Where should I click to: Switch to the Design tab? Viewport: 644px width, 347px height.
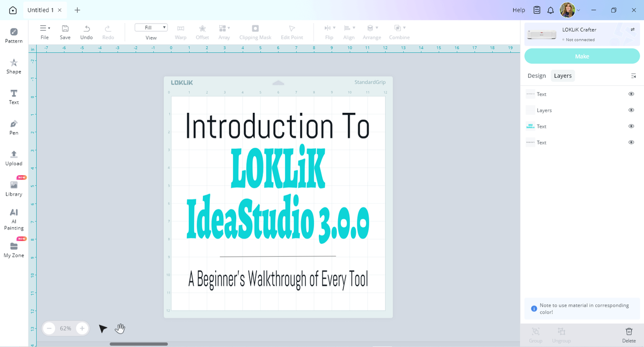click(536, 76)
